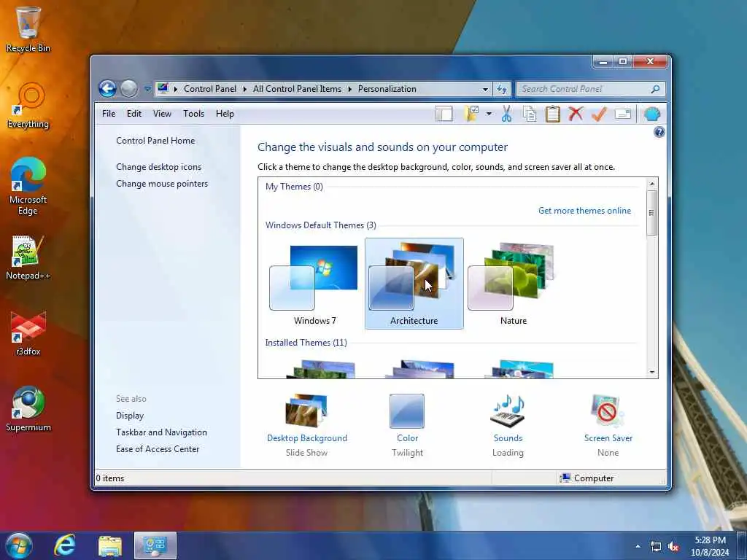This screenshot has height=560, width=747.
Task: Open the Sounds settings
Action: (508, 425)
